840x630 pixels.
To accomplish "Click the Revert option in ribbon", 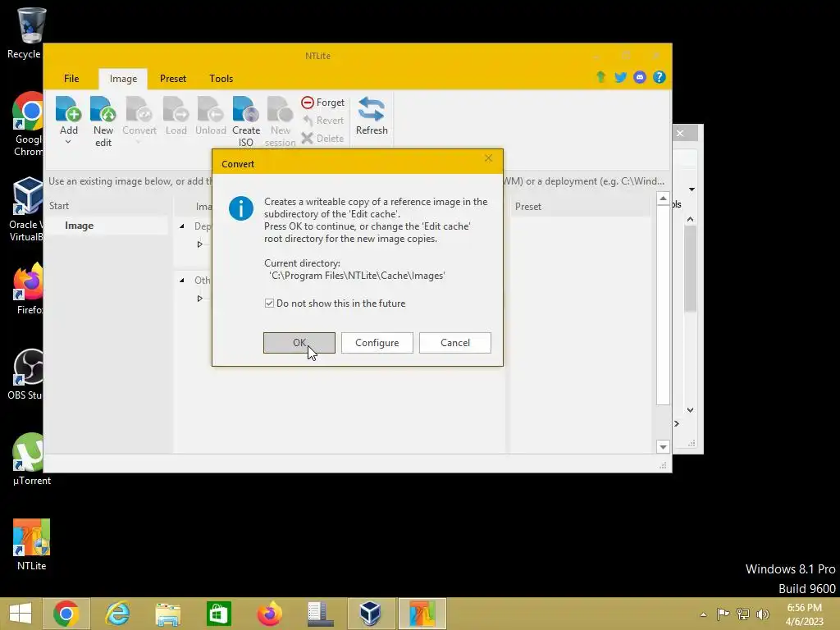I will [x=323, y=121].
